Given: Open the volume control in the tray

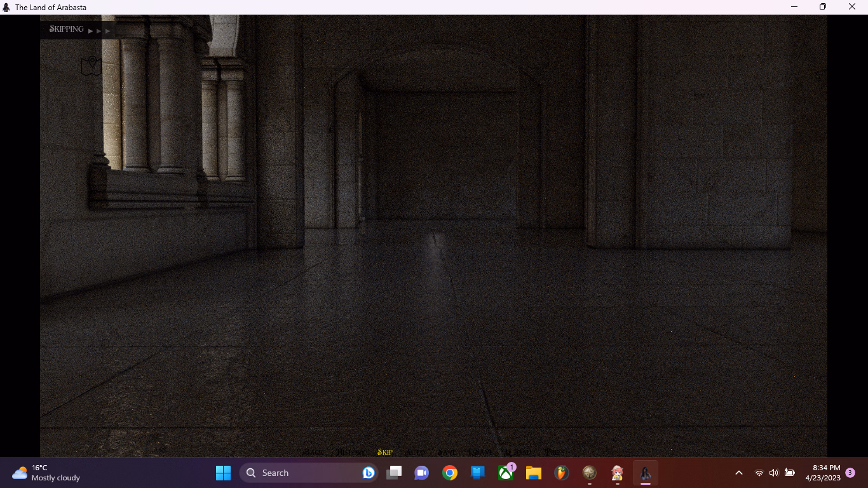Looking at the screenshot, I should 774,473.
